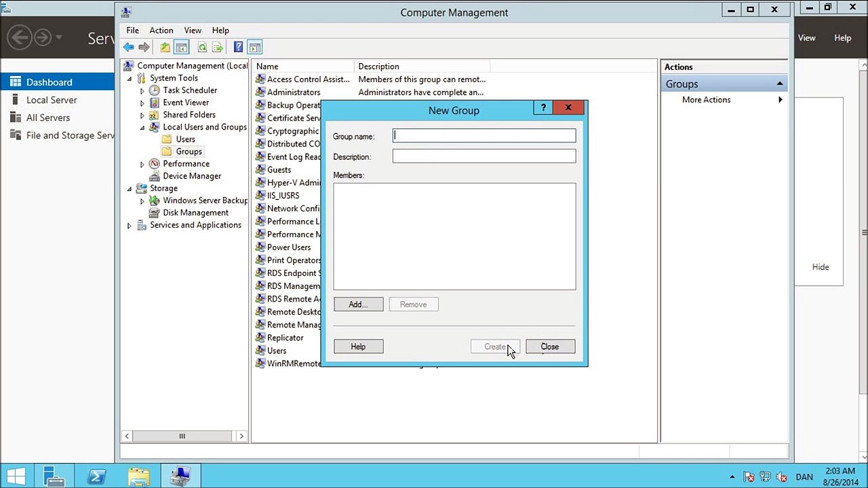Open Server Manager from the taskbar
Screen dimensions: 868x488
pyautogui.click(x=54, y=476)
